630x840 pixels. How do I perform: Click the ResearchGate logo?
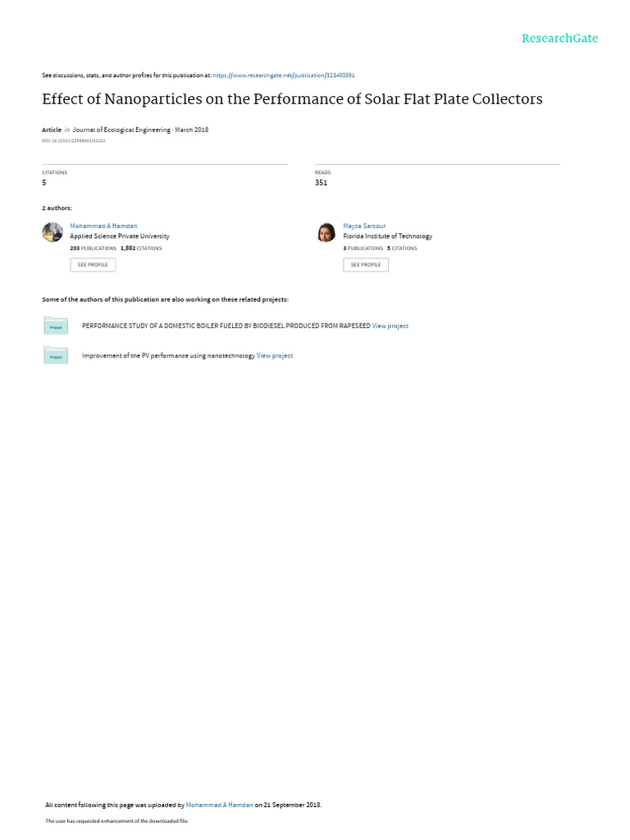point(559,39)
